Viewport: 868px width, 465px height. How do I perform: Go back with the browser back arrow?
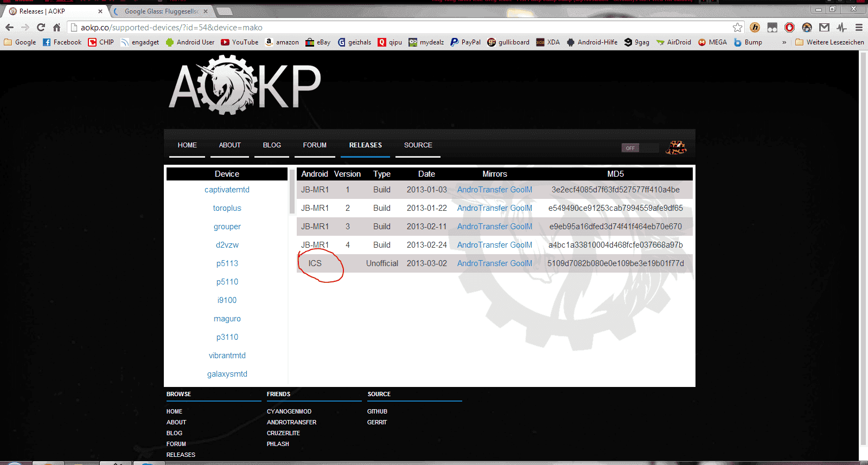coord(10,27)
